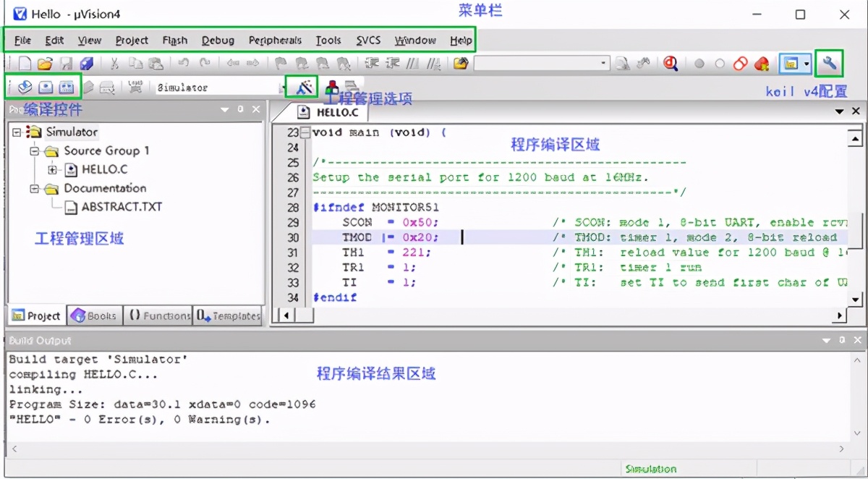Open Target Options with the wand icon
This screenshot has height=479, width=868.
tap(304, 87)
